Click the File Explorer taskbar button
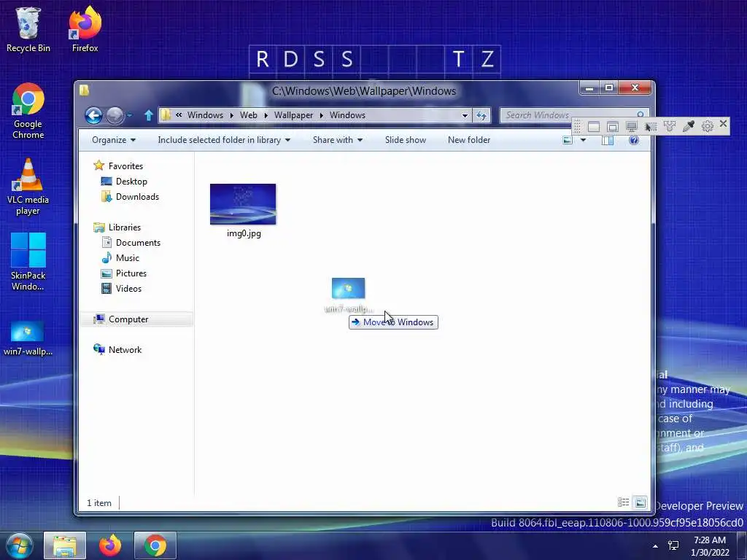The image size is (747, 560). coord(65,545)
